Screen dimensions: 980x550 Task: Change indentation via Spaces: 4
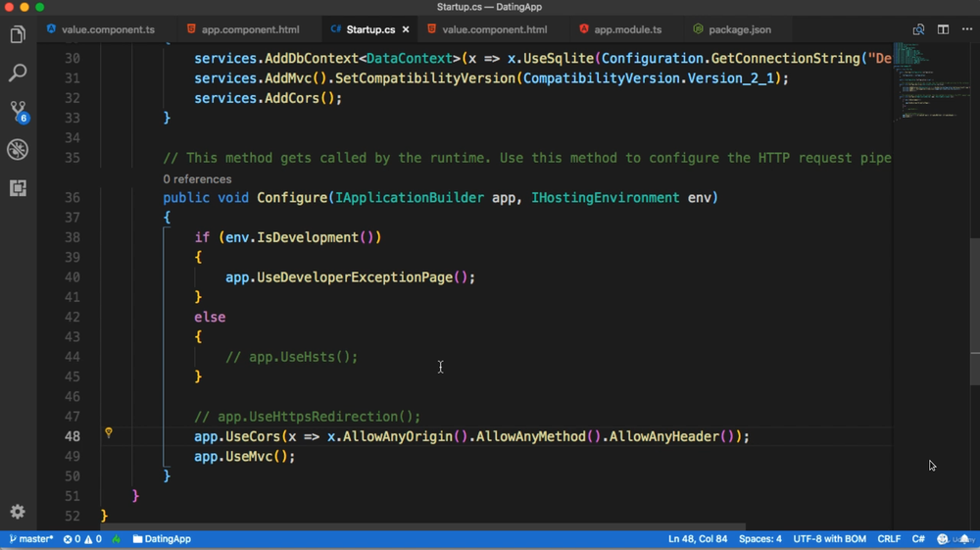[760, 539]
